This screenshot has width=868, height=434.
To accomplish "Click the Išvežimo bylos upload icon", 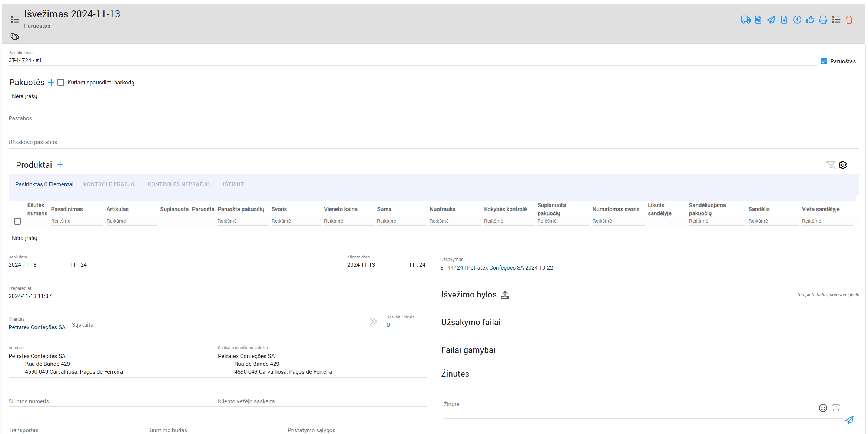I will (x=505, y=295).
